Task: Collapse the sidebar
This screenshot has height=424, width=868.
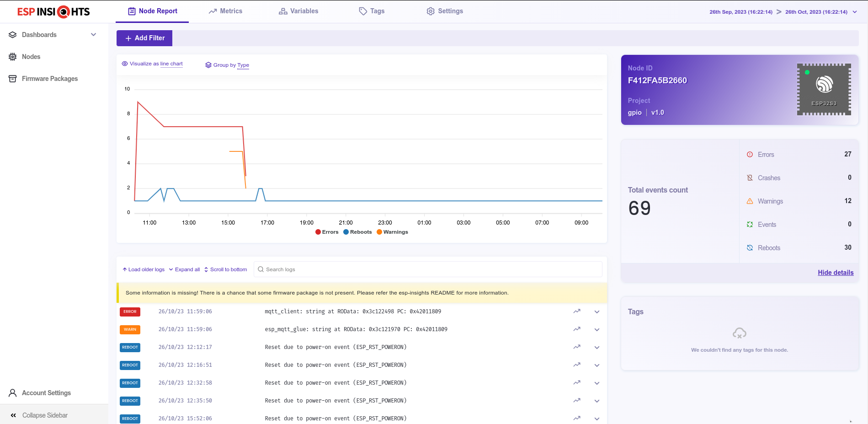Action: pos(45,415)
